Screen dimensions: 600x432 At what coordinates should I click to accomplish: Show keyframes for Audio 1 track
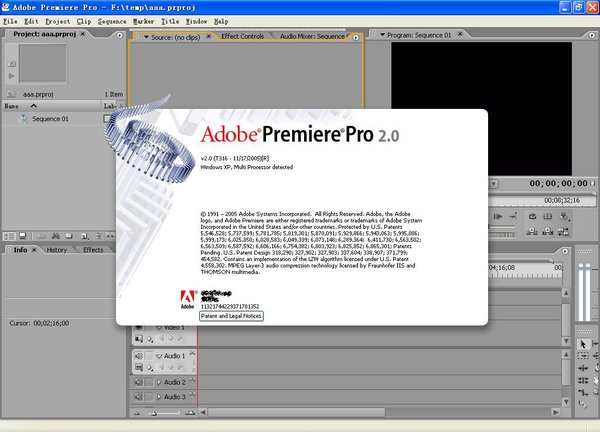click(x=150, y=368)
